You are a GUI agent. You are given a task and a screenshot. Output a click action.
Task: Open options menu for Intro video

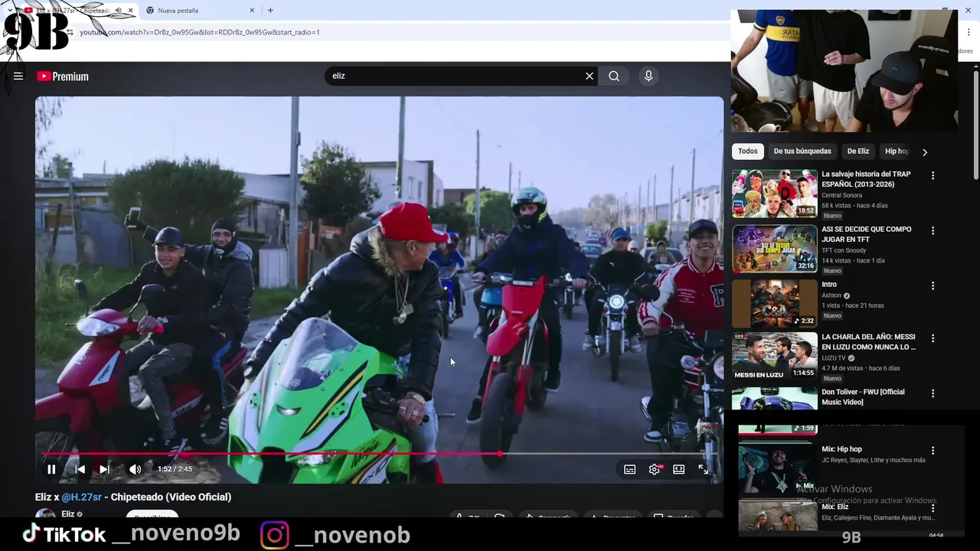933,285
